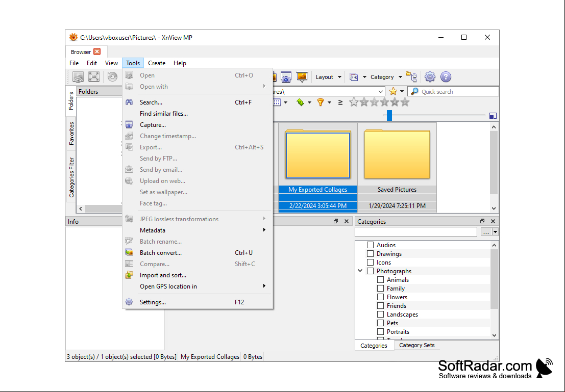The width and height of the screenshot is (565, 392).
Task: Click the screen capture camera toolbar icon
Action: tap(286, 76)
